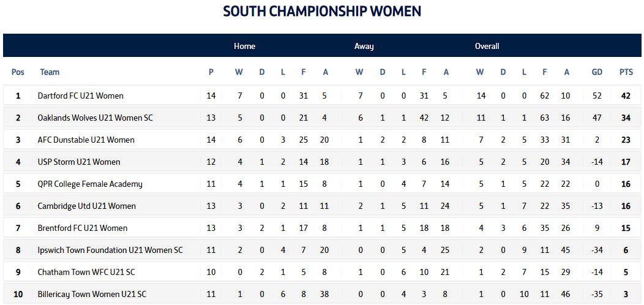The width and height of the screenshot is (644, 305).
Task: Click Dartford's 42 points value
Action: 626,96
